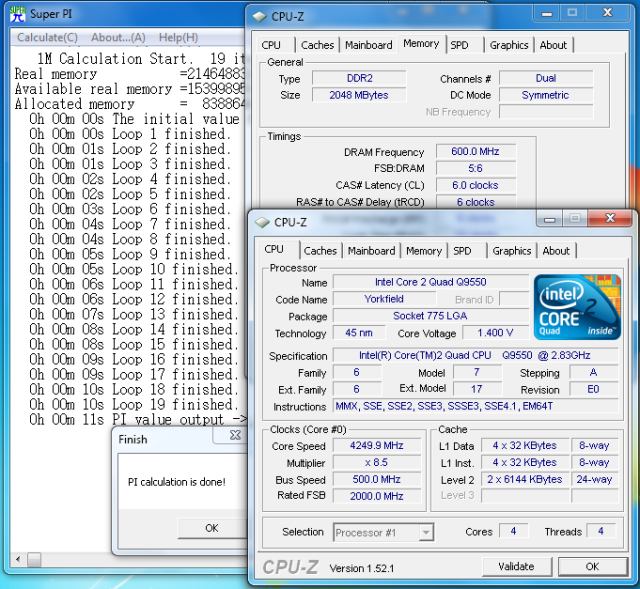Click the Revision value E0
This screenshot has width=640, height=589.
pos(593,389)
